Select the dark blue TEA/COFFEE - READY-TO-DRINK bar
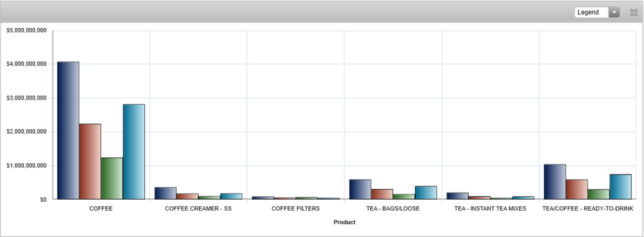The height and width of the screenshot is (237, 644). 555,181
